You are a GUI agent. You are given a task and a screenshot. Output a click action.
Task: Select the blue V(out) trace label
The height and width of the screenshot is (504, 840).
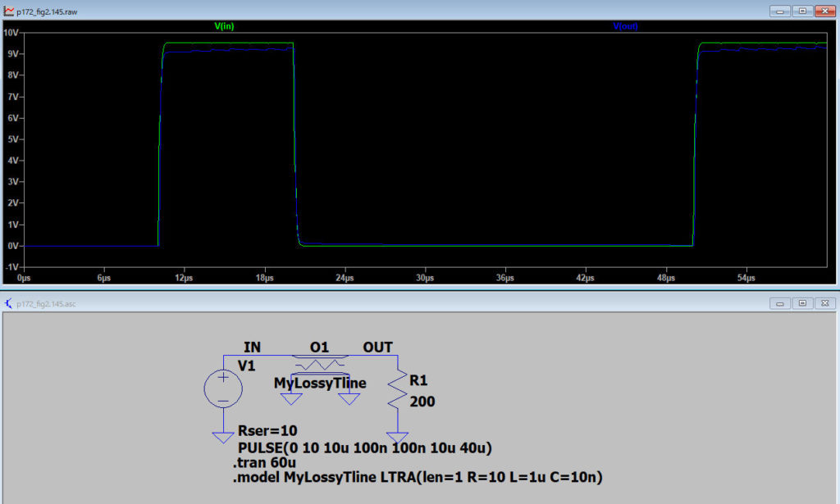(625, 26)
